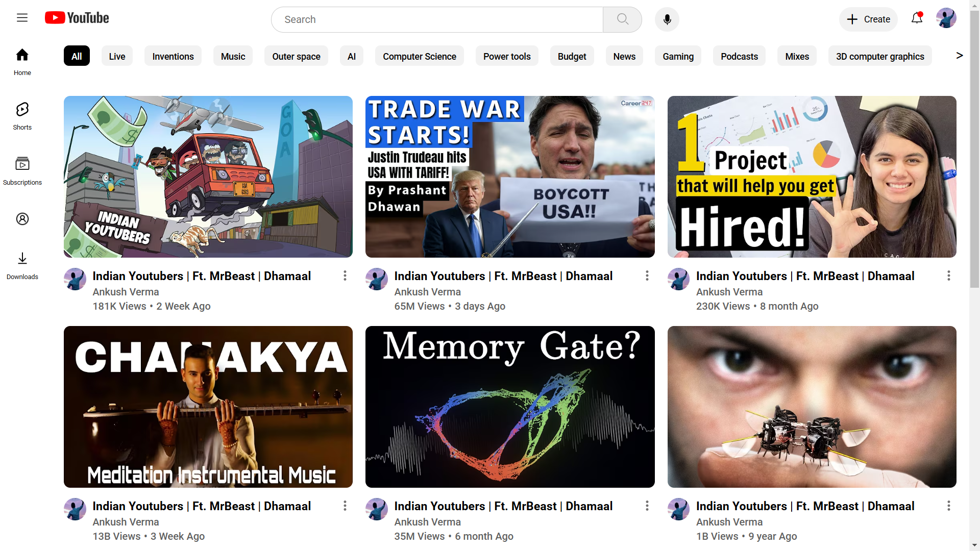980x551 pixels.
Task: Open title of 35M Views video
Action: click(x=503, y=506)
